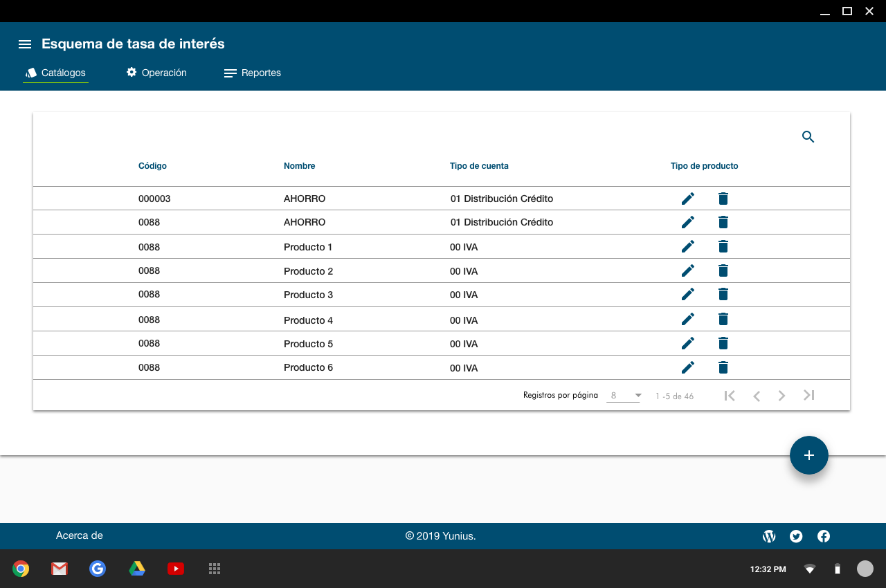Click edit pencil for Producto 3
Image resolution: width=886 pixels, height=588 pixels.
point(687,294)
